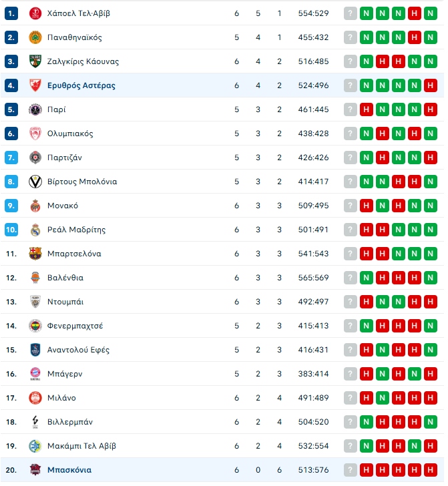Click the Maccabi Tel Aviv star logo

35,446
